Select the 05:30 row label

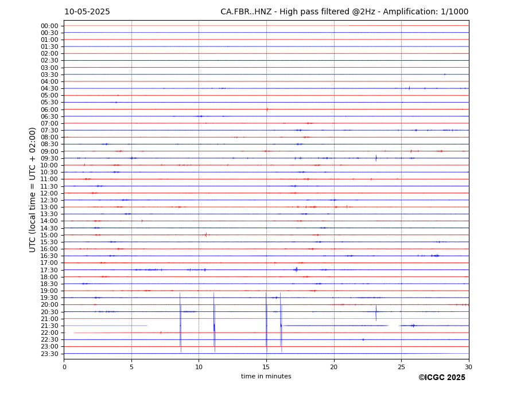[x=49, y=103]
